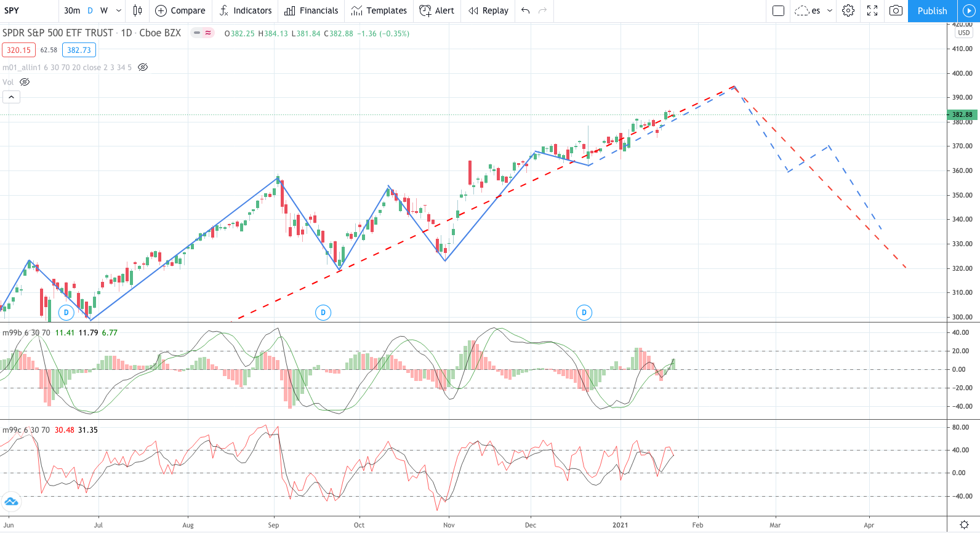This screenshot has height=533, width=980.
Task: Click the red 320.15 sell price button
Action: coord(18,50)
